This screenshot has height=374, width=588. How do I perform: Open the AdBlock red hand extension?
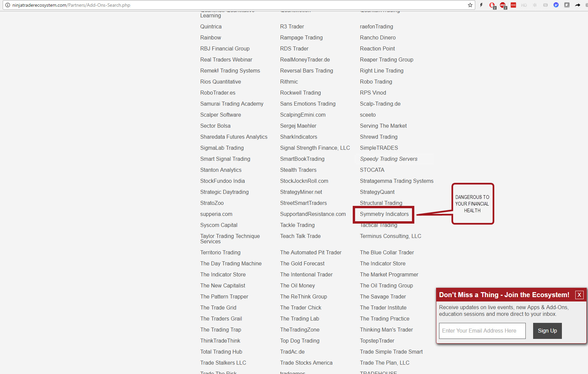click(x=492, y=5)
